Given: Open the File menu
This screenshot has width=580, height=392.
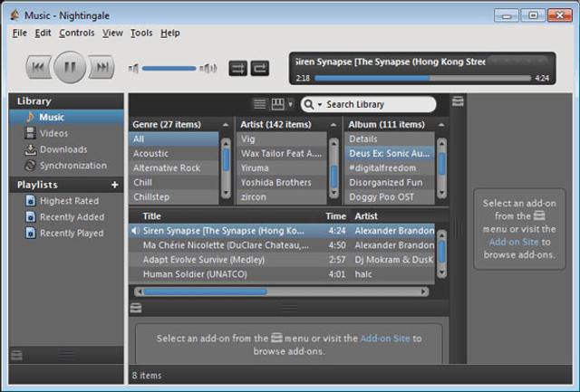Looking at the screenshot, I should (x=19, y=33).
